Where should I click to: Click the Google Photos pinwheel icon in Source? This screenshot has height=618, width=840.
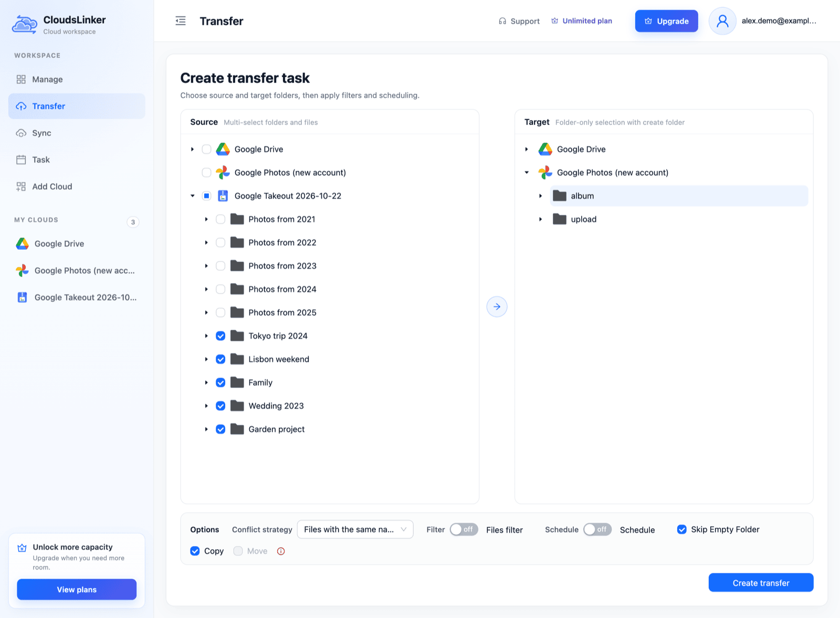pyautogui.click(x=223, y=172)
